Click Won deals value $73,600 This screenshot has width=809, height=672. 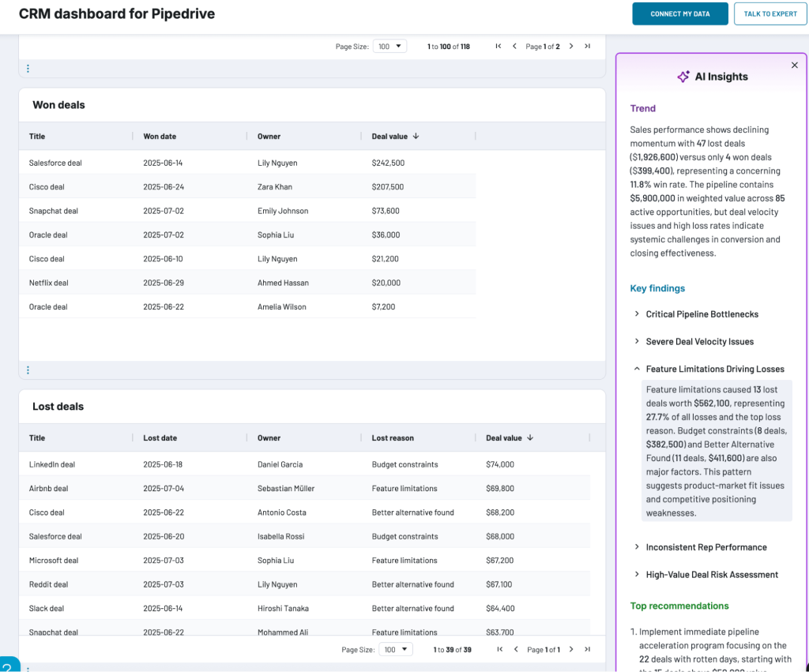(386, 211)
